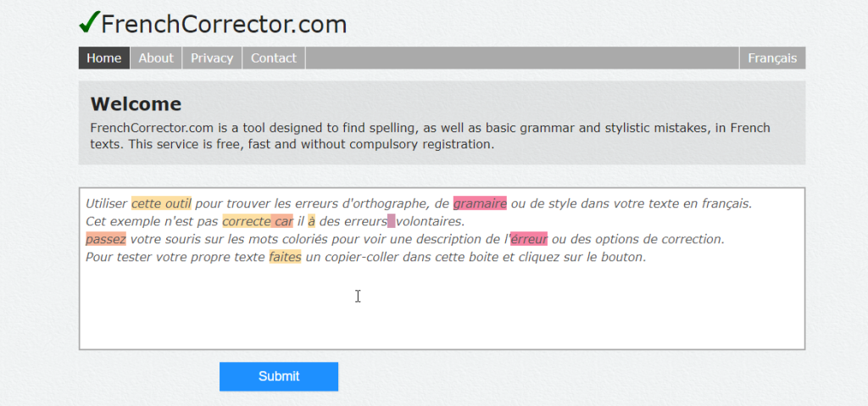Click the highlighted letter "à"
Image resolution: width=868 pixels, height=406 pixels.
click(x=311, y=221)
